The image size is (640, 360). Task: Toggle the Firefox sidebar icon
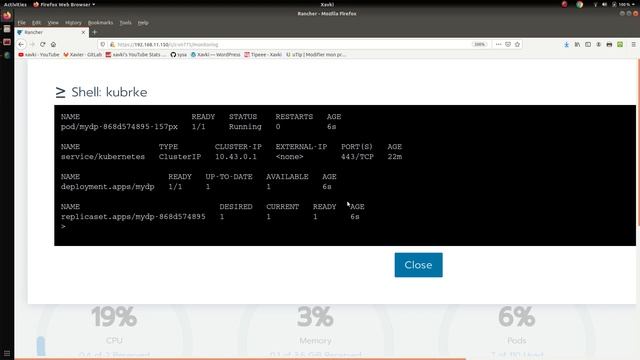click(588, 44)
